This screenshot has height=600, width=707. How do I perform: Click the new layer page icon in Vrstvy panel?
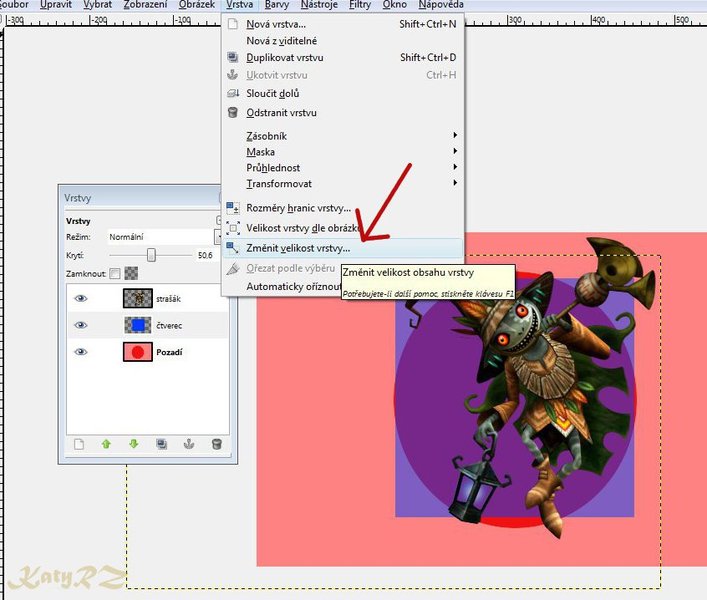(x=79, y=444)
